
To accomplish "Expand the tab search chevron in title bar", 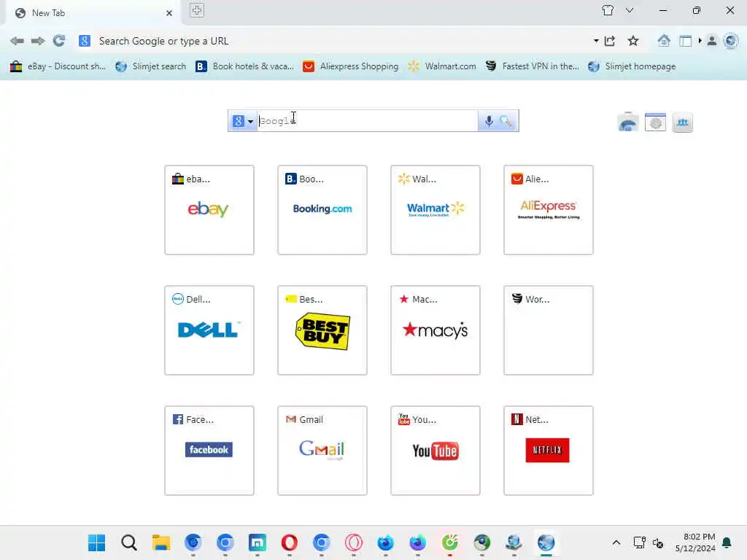I will (630, 10).
